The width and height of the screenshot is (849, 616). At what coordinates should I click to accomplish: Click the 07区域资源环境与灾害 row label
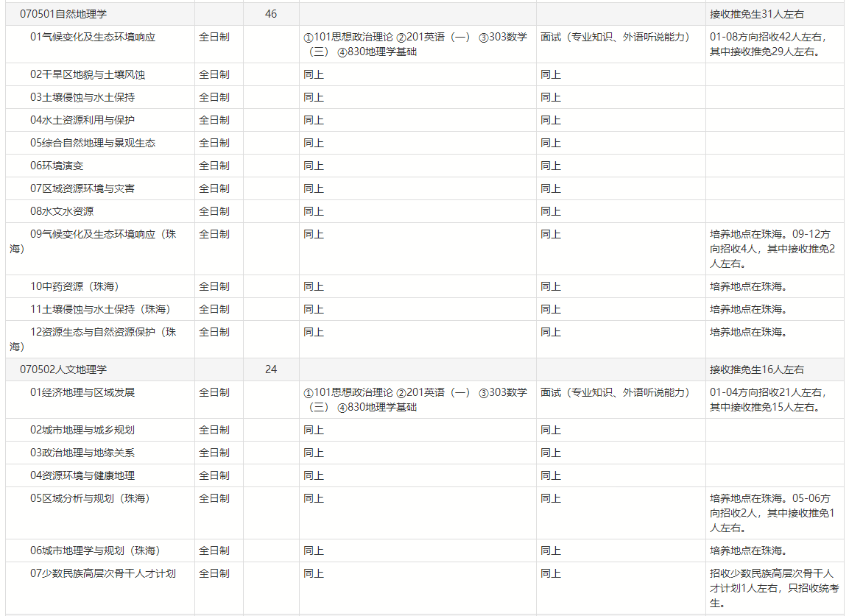(82, 188)
